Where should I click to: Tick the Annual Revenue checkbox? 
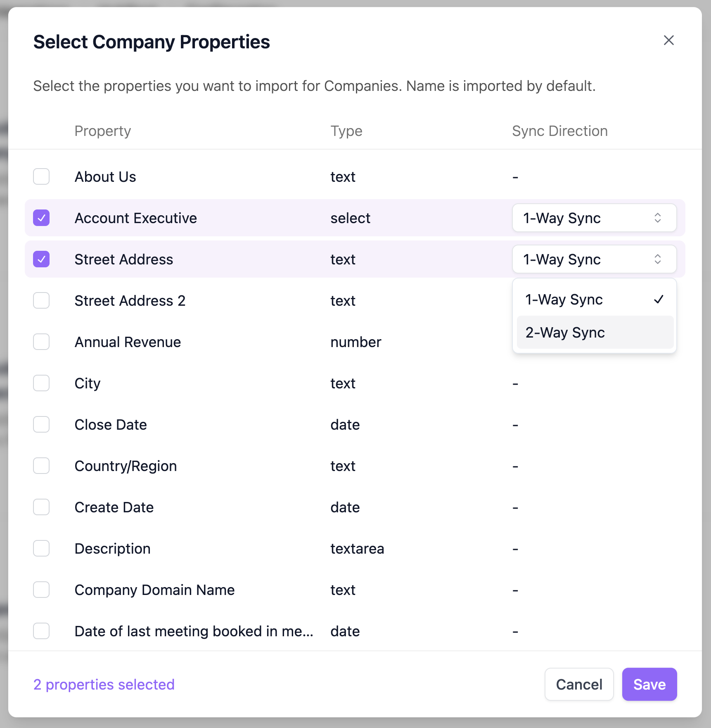(41, 342)
